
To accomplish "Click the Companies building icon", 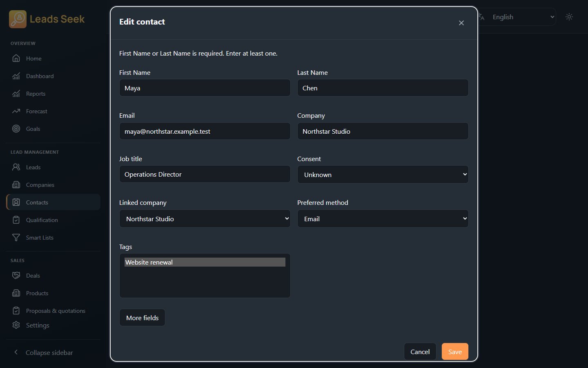I will point(16,185).
